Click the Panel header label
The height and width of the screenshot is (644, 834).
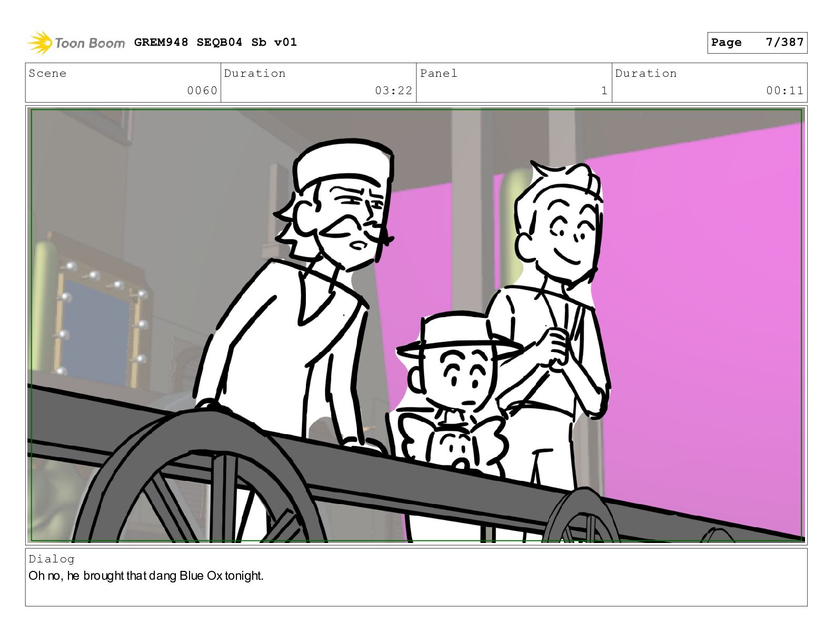(x=439, y=73)
